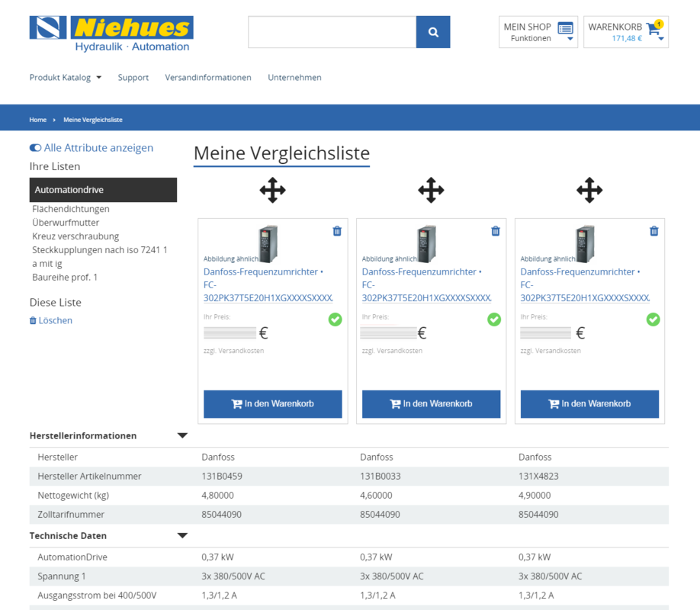Open third Danfoss-Frequenzumrichter product link
Screen dimensions: 700x610
586,285
